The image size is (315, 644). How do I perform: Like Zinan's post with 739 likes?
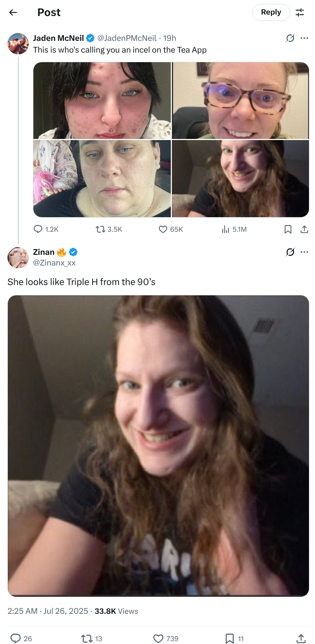[166, 639]
